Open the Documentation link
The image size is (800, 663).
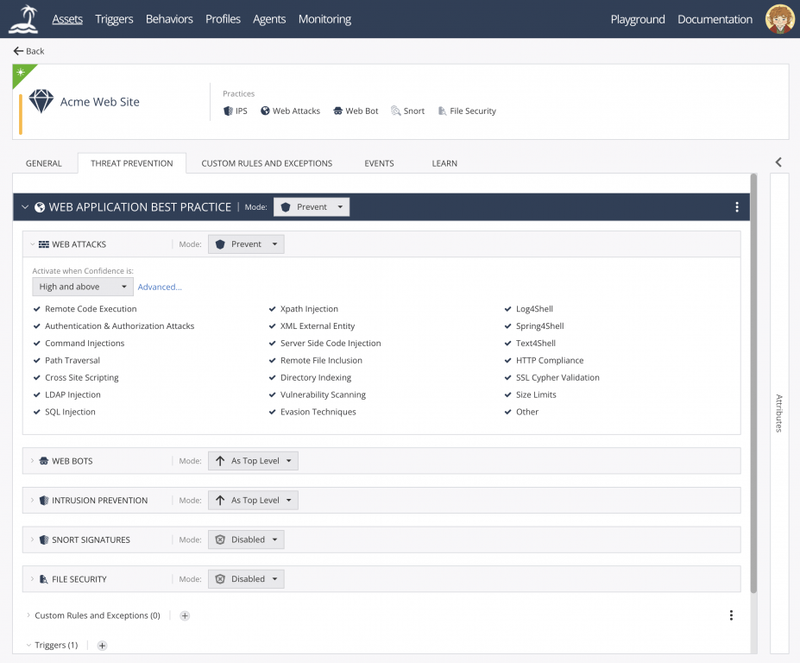(715, 19)
